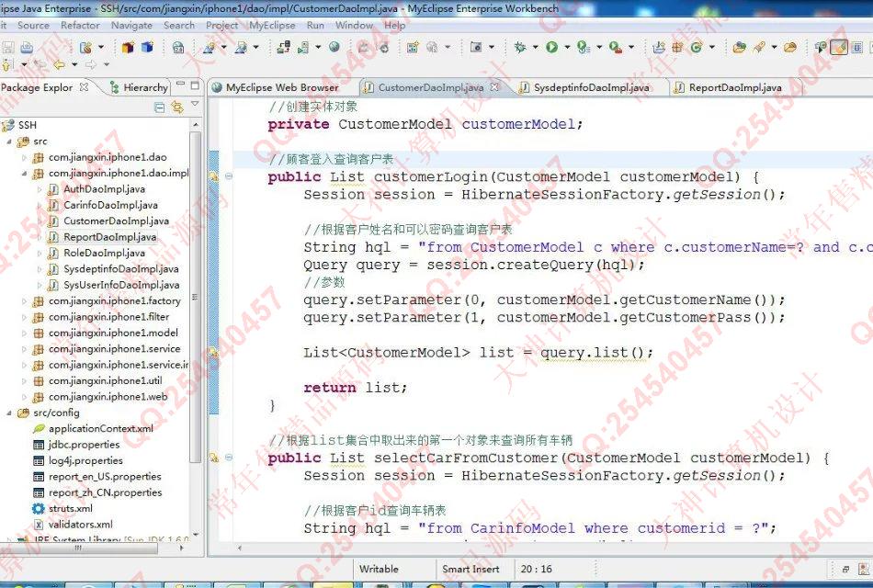Click the Open Type folder icon
Image resolution: width=873 pixels, height=588 pixels.
point(740,48)
